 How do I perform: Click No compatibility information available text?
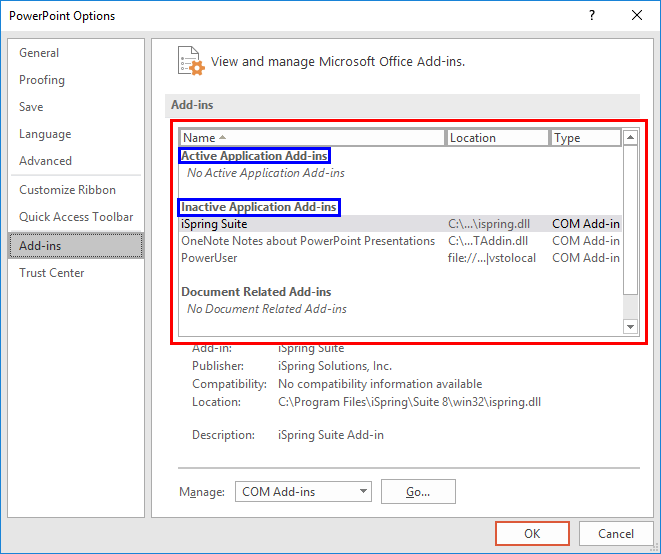(380, 384)
